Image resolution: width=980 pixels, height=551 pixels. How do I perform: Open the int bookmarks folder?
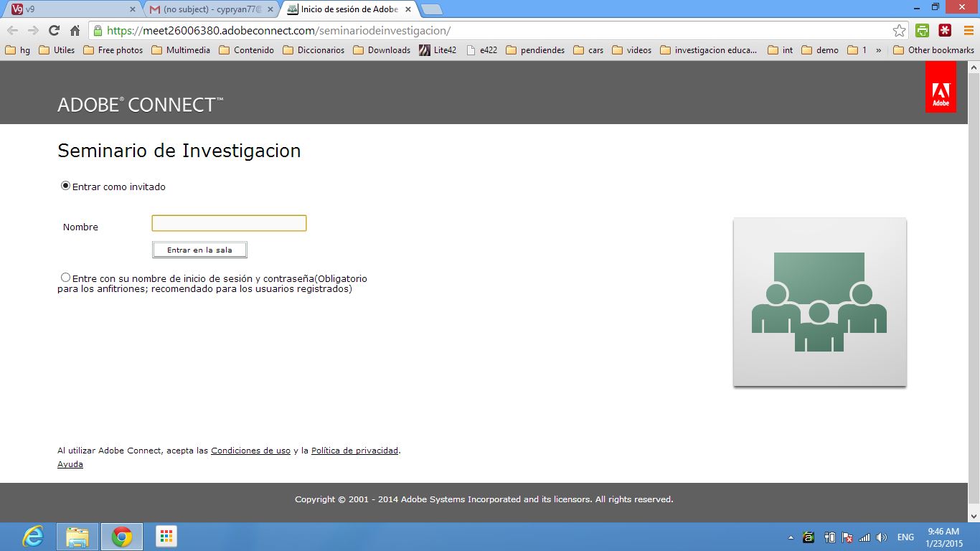780,50
